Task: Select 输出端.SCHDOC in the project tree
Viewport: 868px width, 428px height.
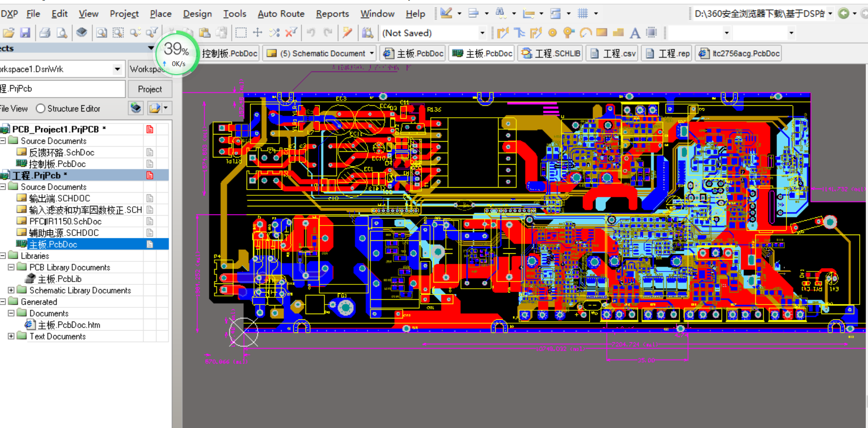Action: [x=59, y=198]
